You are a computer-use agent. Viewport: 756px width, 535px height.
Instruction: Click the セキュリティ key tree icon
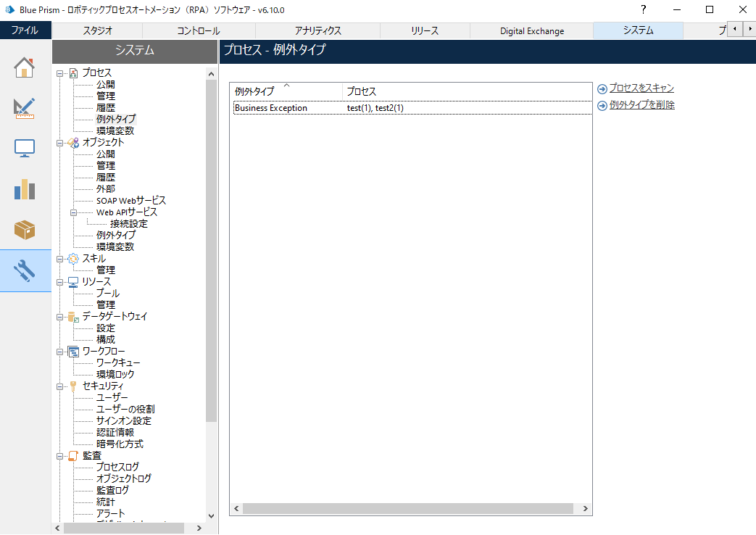pos(73,386)
